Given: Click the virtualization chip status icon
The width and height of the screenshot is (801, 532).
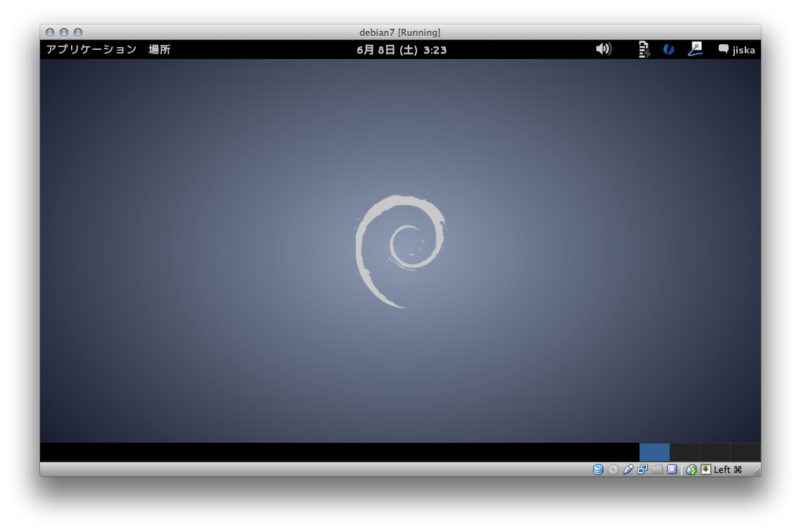Looking at the screenshot, I should tap(672, 469).
